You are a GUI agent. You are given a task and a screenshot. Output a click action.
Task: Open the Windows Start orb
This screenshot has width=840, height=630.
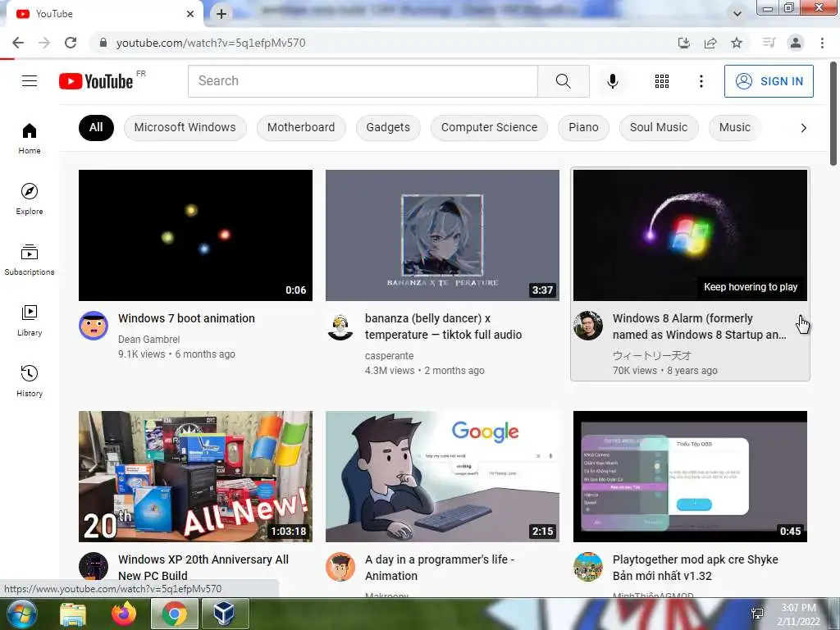coord(22,614)
